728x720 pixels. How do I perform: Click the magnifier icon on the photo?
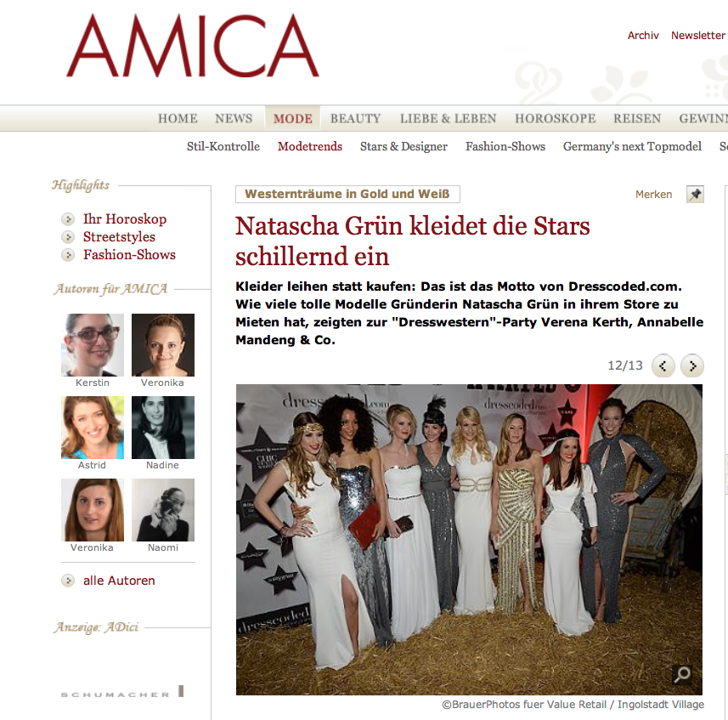682,674
